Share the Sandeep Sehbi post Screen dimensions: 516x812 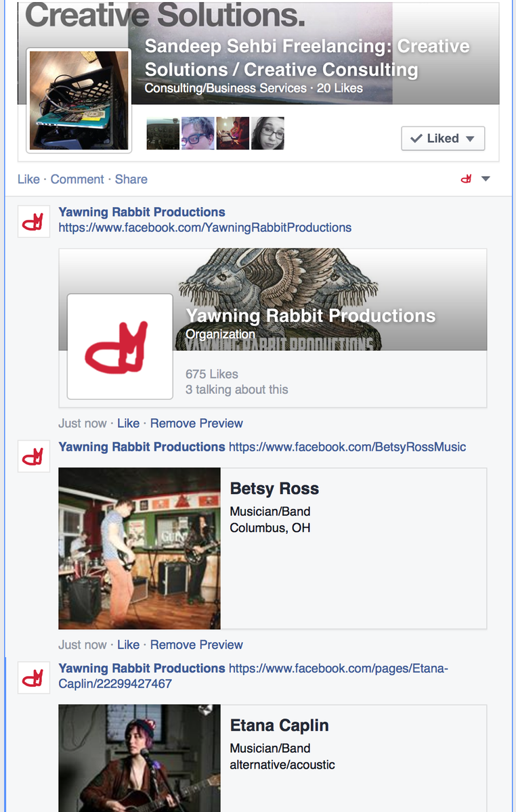(131, 179)
